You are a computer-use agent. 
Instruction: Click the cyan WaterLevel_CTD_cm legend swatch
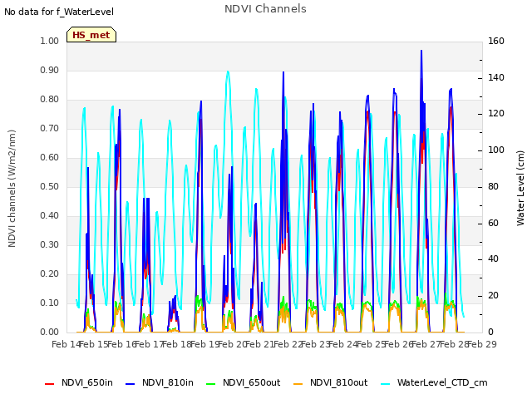pyautogui.click(x=386, y=384)
